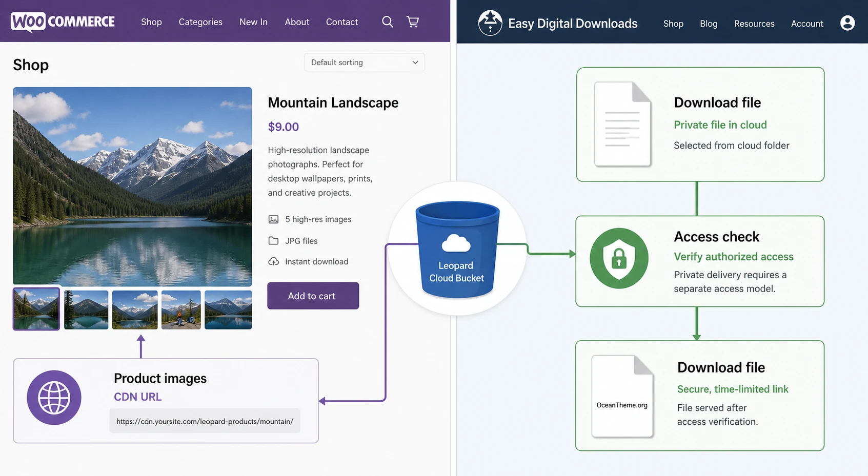Click the green shield lock icon
The width and height of the screenshot is (868, 476).
[x=619, y=258]
